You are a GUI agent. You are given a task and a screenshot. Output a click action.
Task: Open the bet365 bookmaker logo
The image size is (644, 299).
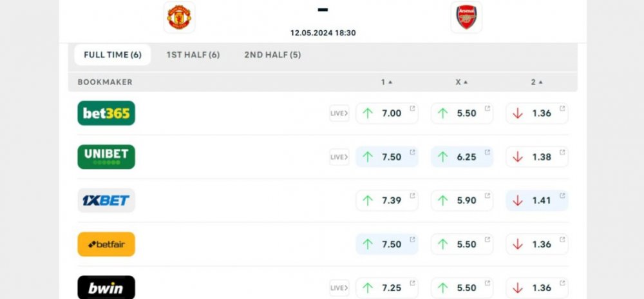point(106,113)
